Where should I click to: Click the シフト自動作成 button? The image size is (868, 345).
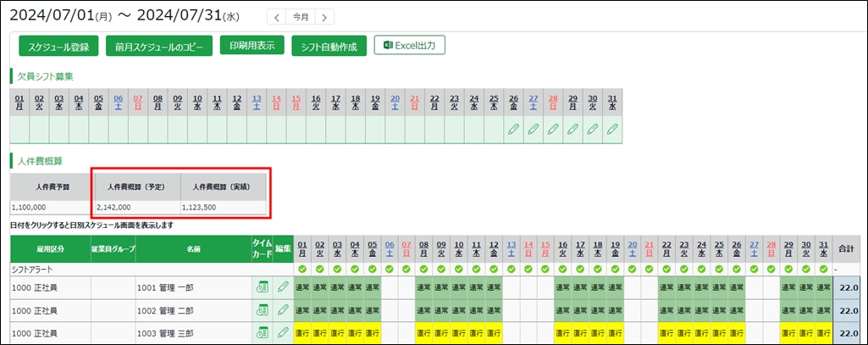329,46
